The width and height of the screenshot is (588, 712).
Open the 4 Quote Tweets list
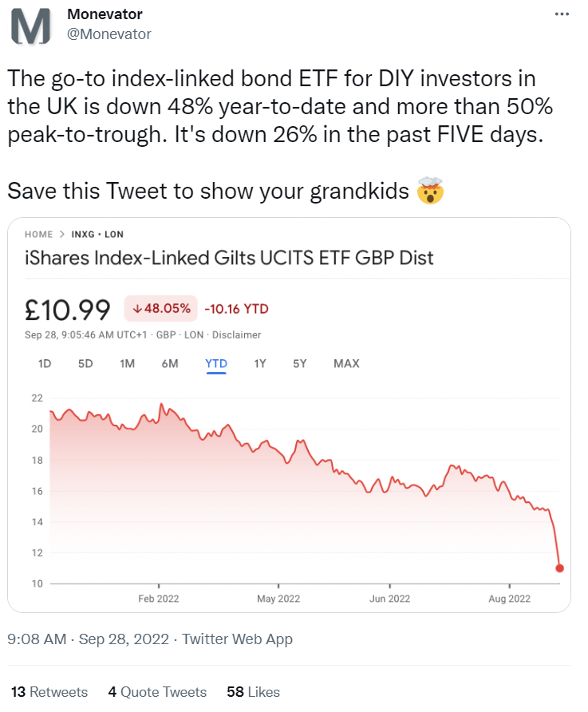(x=157, y=692)
